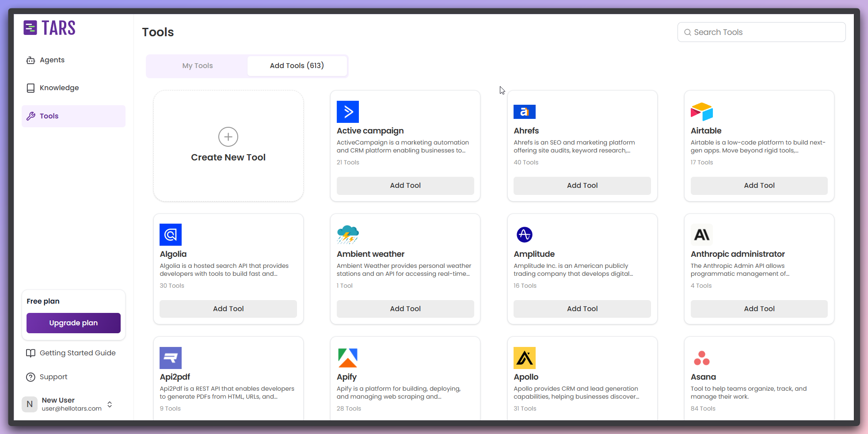Screen dimensions: 868x434
Task: Click the '40 Tools' count text
Action: pyautogui.click(x=526, y=163)
